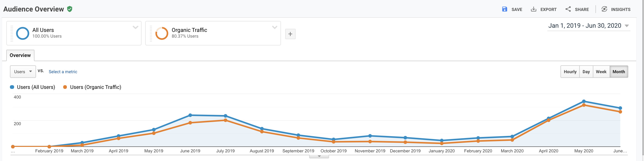Click the All Users blue circle icon
The width and height of the screenshot is (644, 161).
pos(23,33)
